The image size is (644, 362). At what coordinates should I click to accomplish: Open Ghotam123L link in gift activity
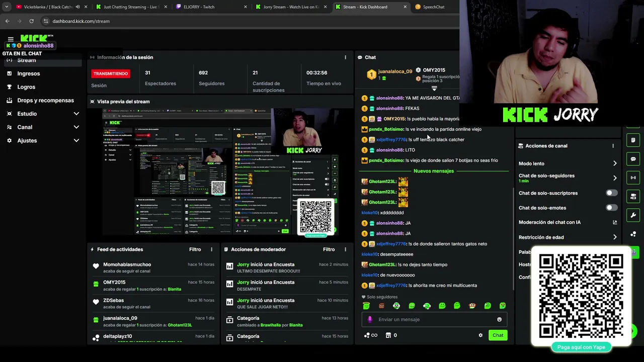pyautogui.click(x=180, y=325)
